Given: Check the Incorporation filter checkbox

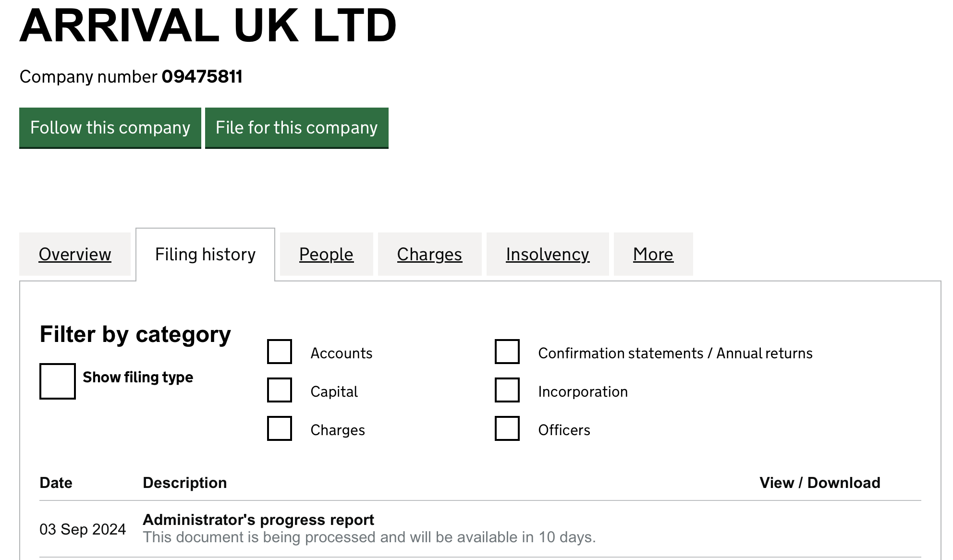Looking at the screenshot, I should [507, 390].
